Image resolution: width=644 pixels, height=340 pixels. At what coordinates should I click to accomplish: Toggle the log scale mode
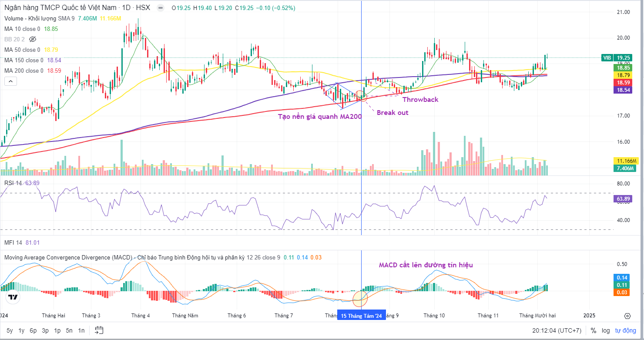(606, 330)
